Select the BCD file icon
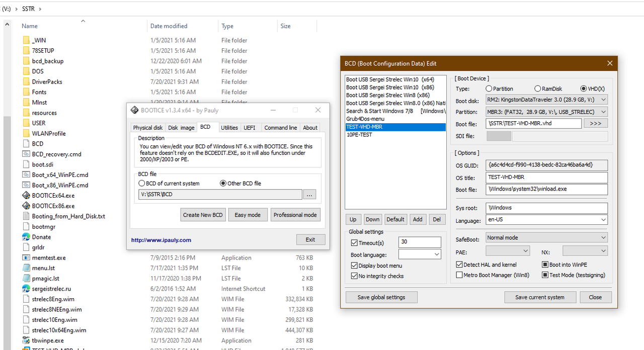Screen dimensions: 644x350 click(26, 144)
